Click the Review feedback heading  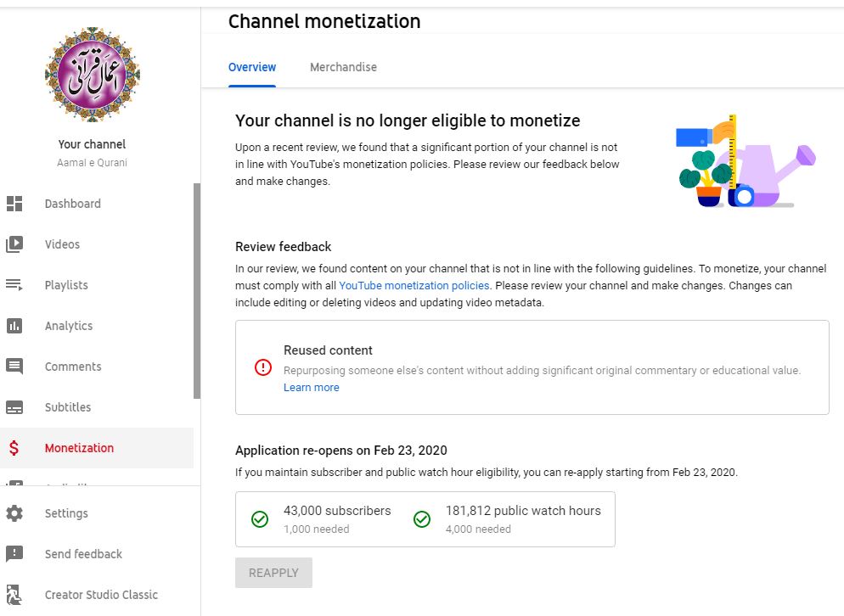pos(283,246)
